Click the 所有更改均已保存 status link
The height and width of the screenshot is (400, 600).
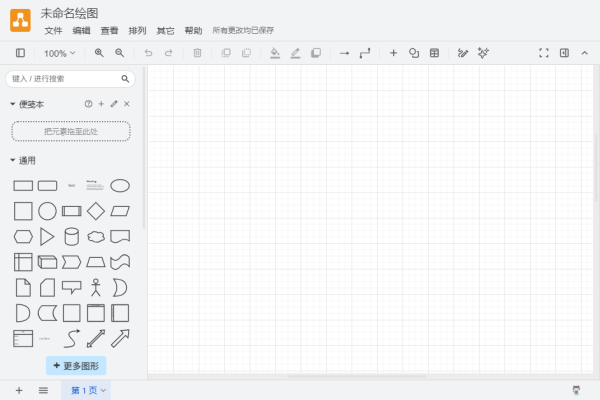pos(243,30)
